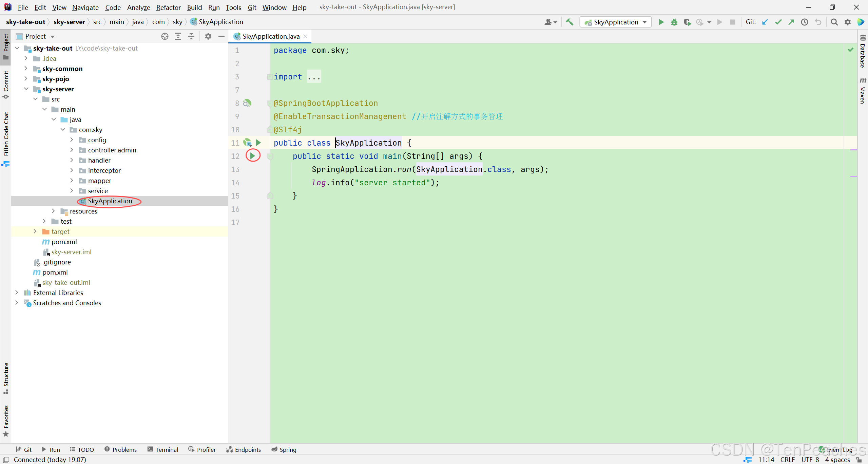Click Git commit checkmark icon
Image resolution: width=868 pixels, height=464 pixels.
[778, 22]
